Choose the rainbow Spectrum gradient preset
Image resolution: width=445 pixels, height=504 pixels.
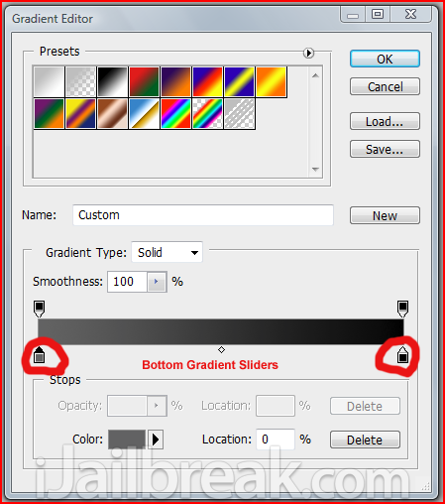click(x=175, y=113)
